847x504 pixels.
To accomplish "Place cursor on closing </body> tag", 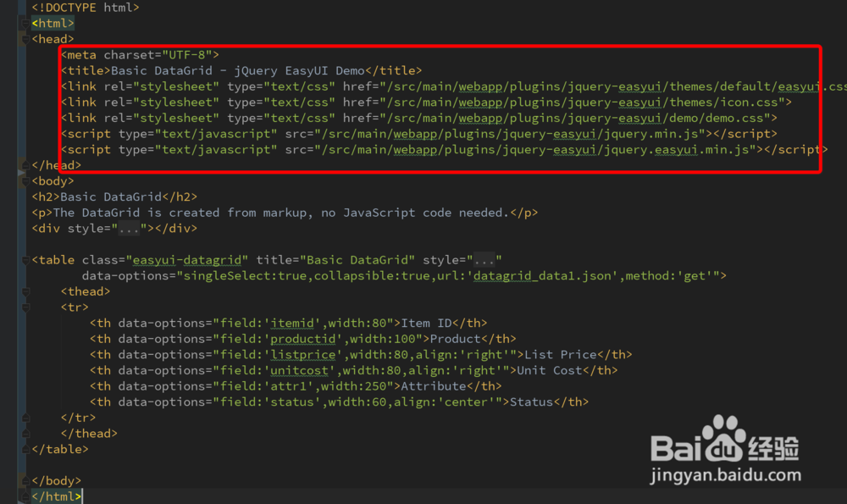I will coord(56,481).
